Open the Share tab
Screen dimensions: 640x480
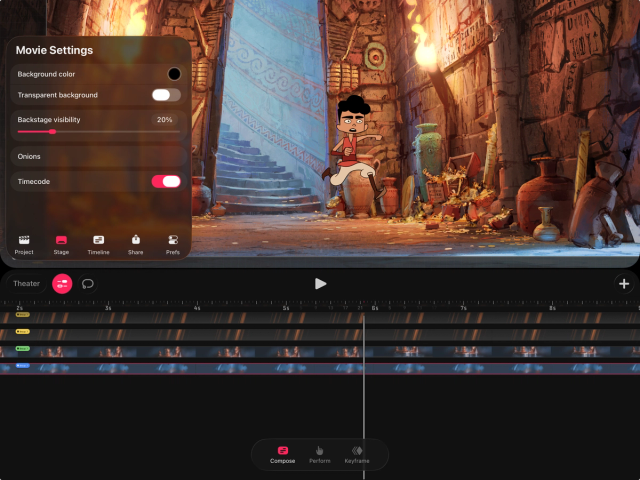(x=136, y=245)
